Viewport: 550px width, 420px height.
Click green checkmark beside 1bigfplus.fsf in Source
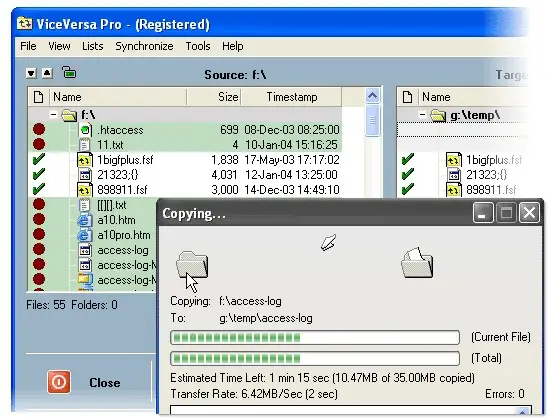click(39, 159)
